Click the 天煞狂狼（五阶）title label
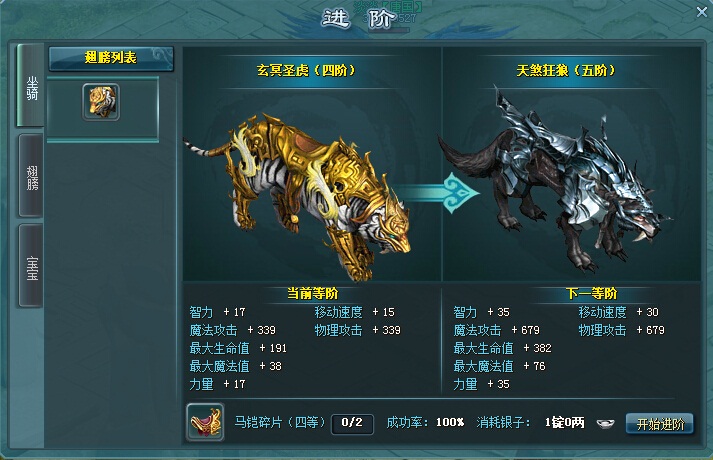This screenshot has width=713, height=460. [565, 70]
